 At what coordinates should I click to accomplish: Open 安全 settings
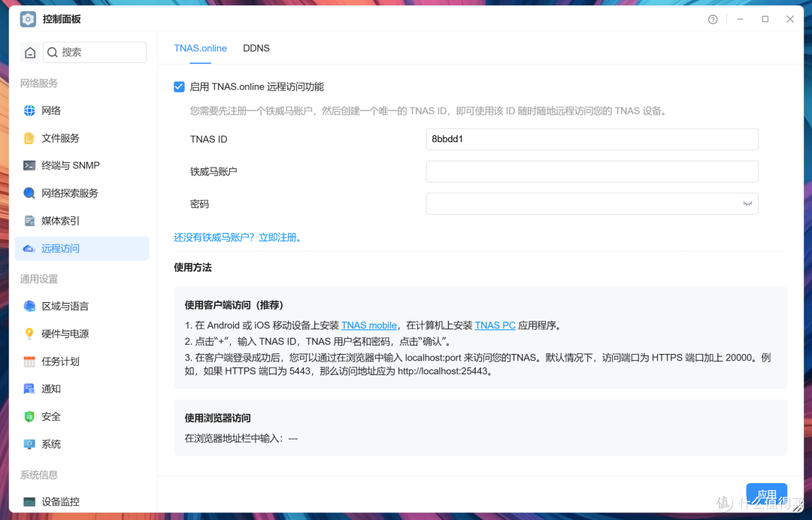(x=82, y=416)
